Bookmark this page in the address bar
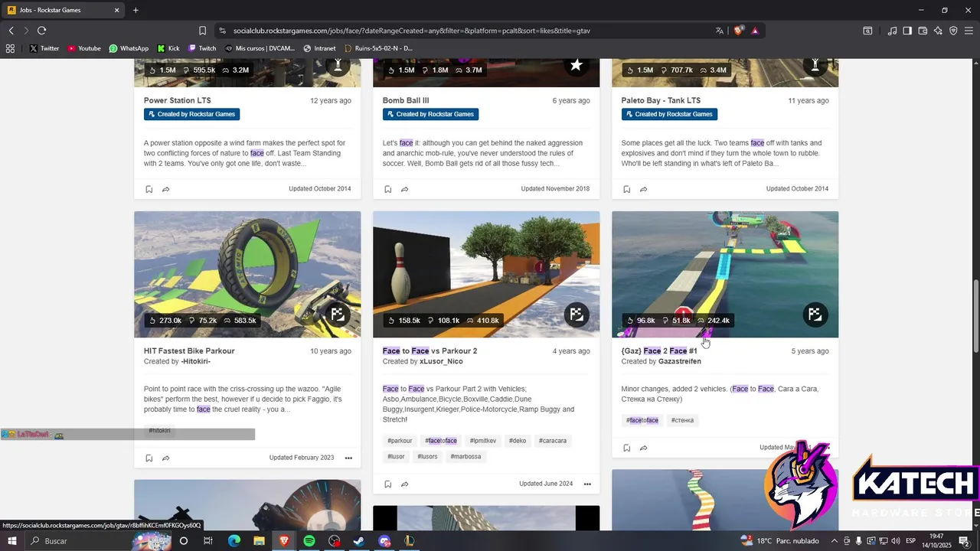 [x=202, y=31]
